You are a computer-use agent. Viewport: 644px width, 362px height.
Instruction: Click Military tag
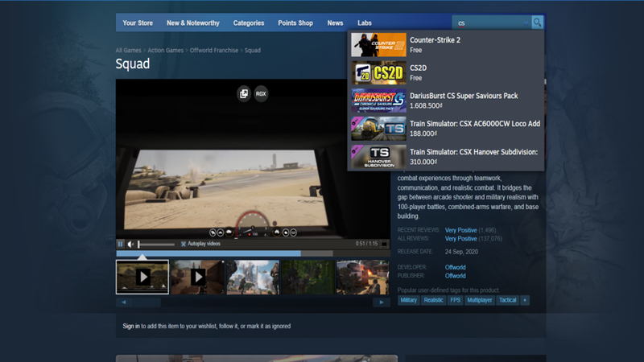point(408,300)
